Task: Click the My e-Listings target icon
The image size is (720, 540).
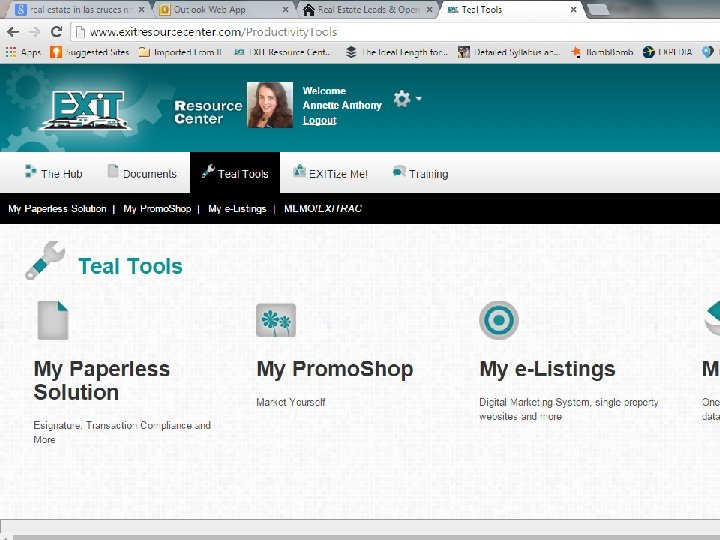Action: (499, 320)
